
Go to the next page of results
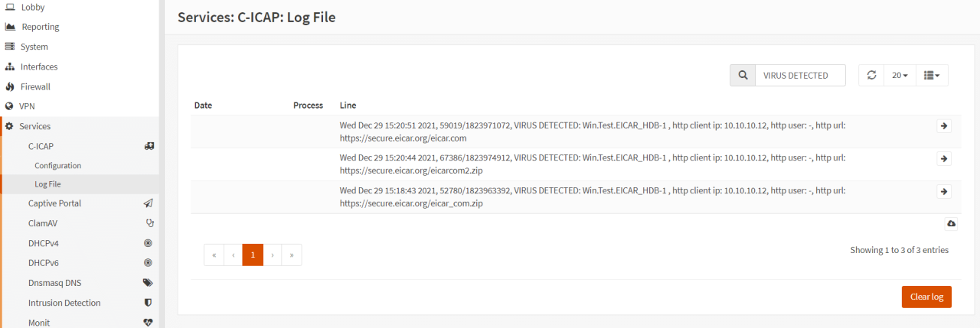(273, 255)
